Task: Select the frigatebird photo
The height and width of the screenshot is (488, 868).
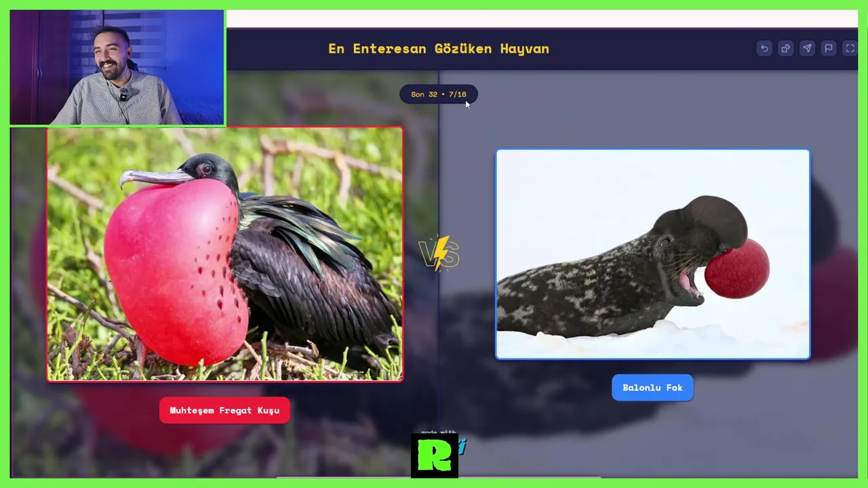Action: point(224,254)
